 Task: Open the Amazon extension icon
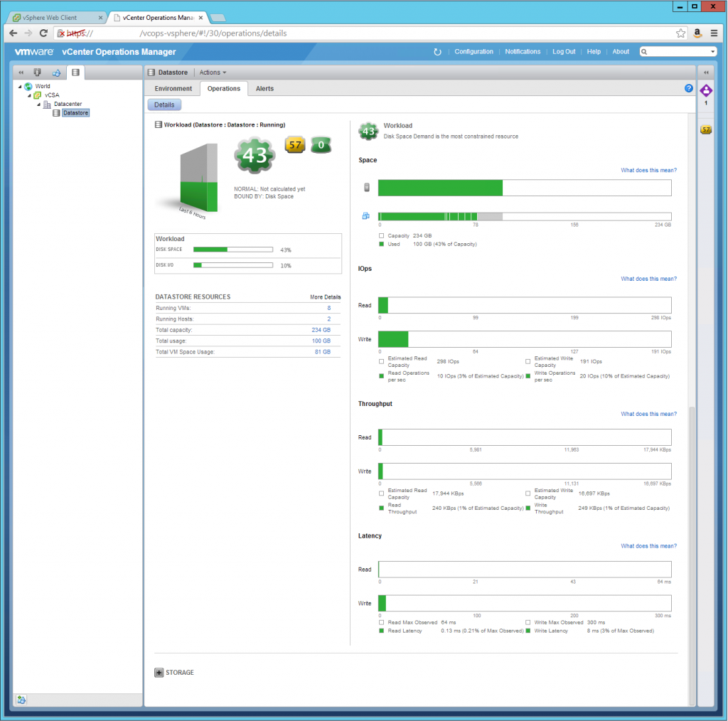(697, 33)
